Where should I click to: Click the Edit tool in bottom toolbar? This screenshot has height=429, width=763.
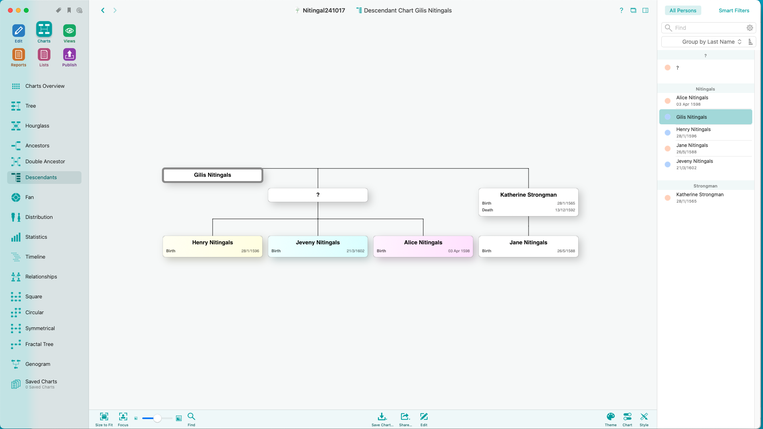[424, 417]
